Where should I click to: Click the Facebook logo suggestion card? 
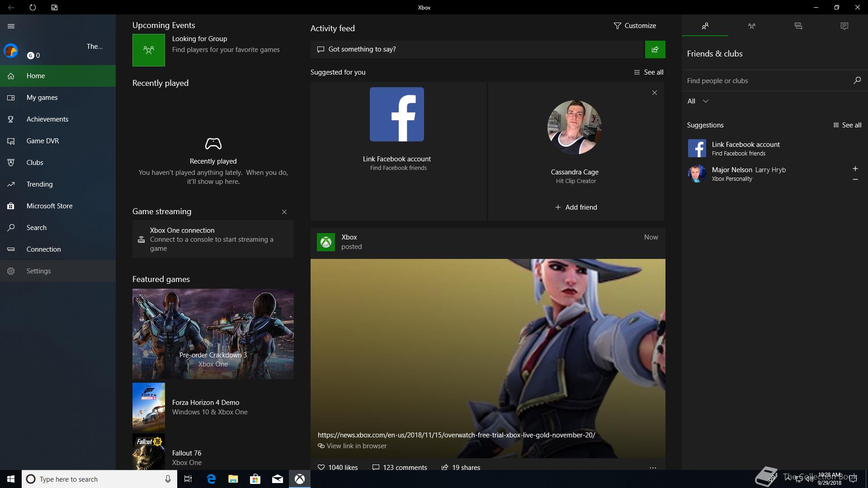point(397,114)
